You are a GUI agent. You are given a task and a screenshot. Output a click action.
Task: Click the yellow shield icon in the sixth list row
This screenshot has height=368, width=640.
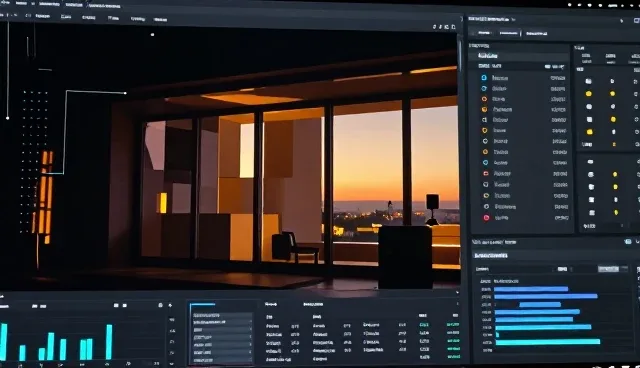[x=485, y=131]
